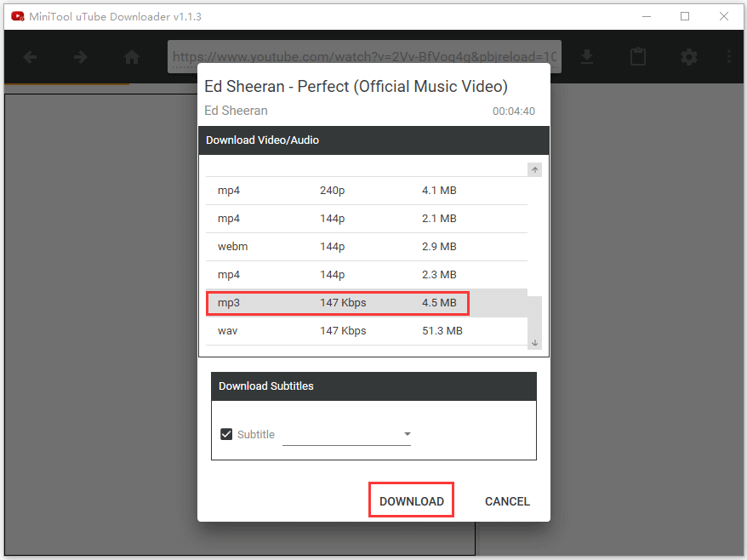Click the 00:04:40 duration text
The height and width of the screenshot is (560, 747).
tap(514, 111)
